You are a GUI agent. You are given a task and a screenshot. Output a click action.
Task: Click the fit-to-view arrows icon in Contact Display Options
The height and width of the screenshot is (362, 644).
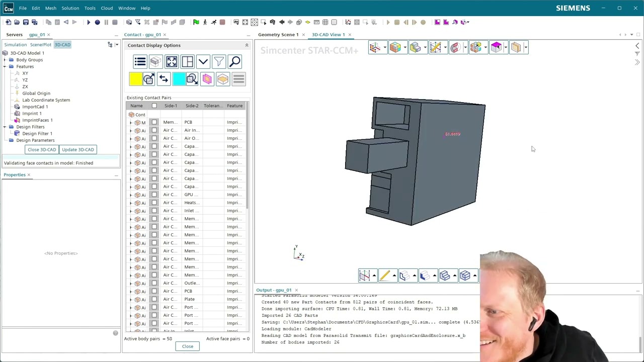point(172,62)
